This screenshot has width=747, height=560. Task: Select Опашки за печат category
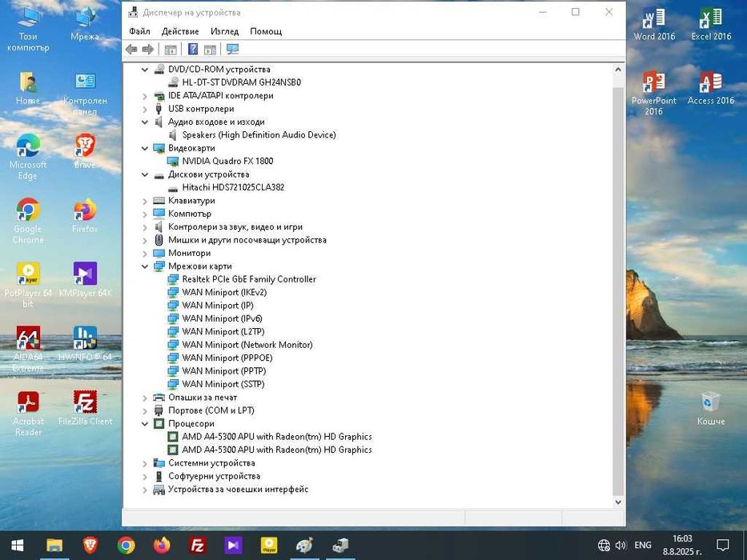click(203, 397)
